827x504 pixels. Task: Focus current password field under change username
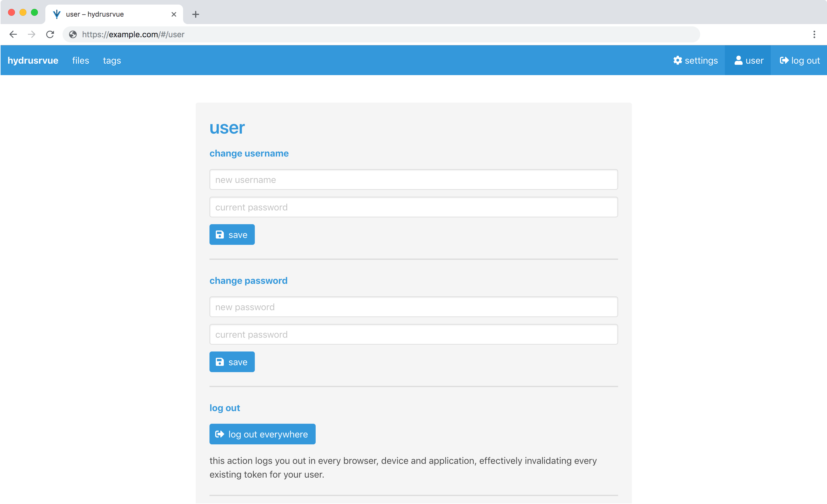pyautogui.click(x=413, y=207)
